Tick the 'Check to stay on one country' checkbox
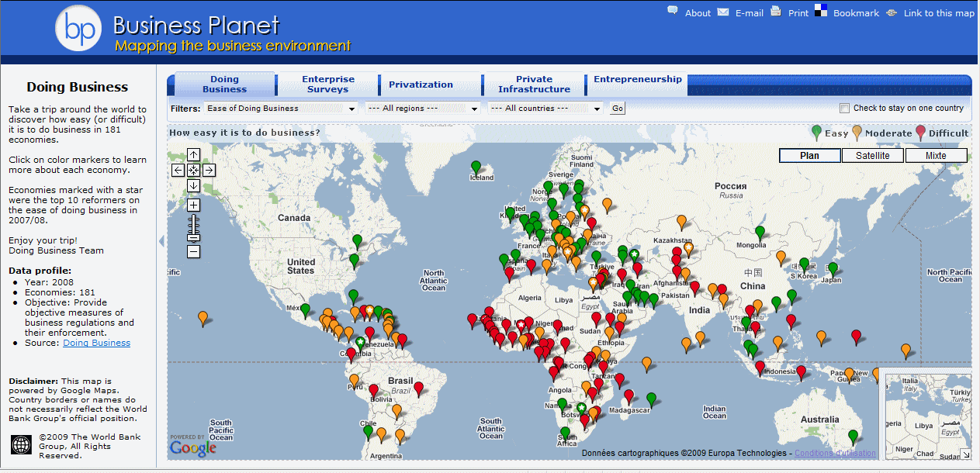Image resolution: width=980 pixels, height=473 pixels. tap(845, 109)
